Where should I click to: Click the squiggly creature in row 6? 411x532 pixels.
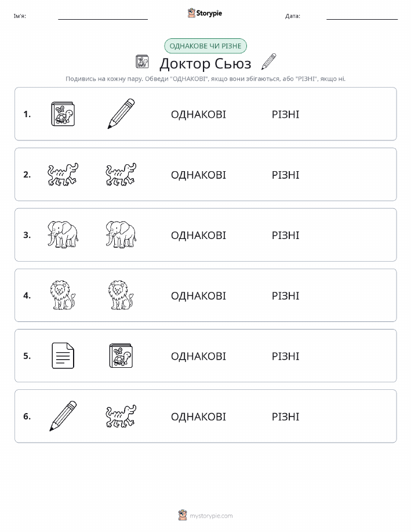(x=121, y=416)
